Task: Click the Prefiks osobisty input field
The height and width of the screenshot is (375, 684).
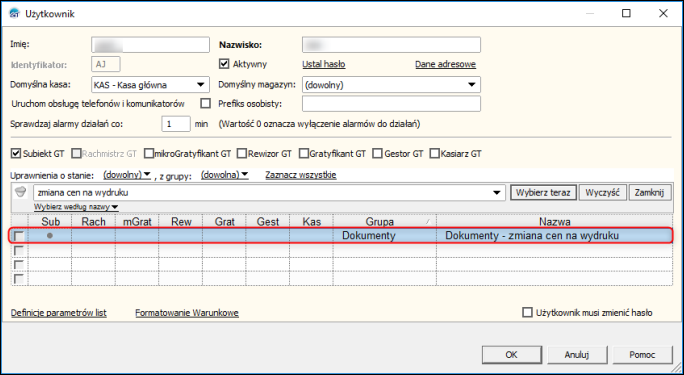Action: pos(391,104)
